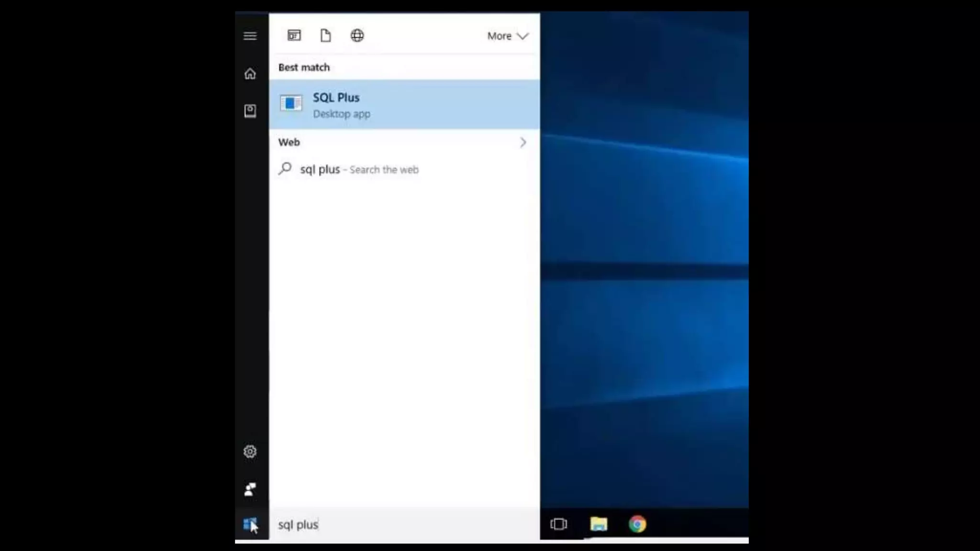
Task: Launch Google Chrome from the taskbar
Action: tap(637, 524)
